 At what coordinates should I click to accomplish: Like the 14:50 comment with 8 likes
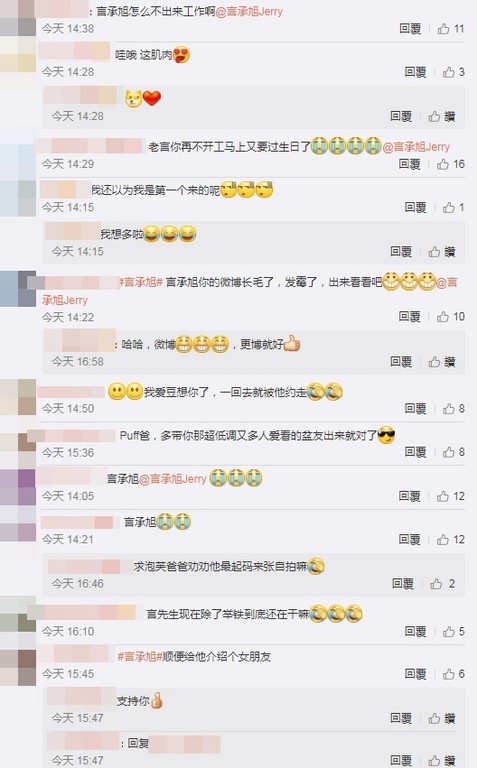tap(453, 408)
